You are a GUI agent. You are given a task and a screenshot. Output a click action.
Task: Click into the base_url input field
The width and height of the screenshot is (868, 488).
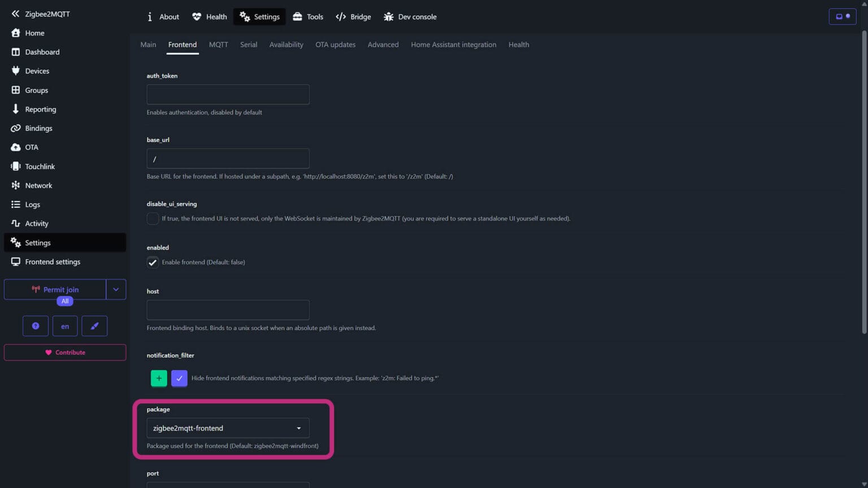point(228,159)
